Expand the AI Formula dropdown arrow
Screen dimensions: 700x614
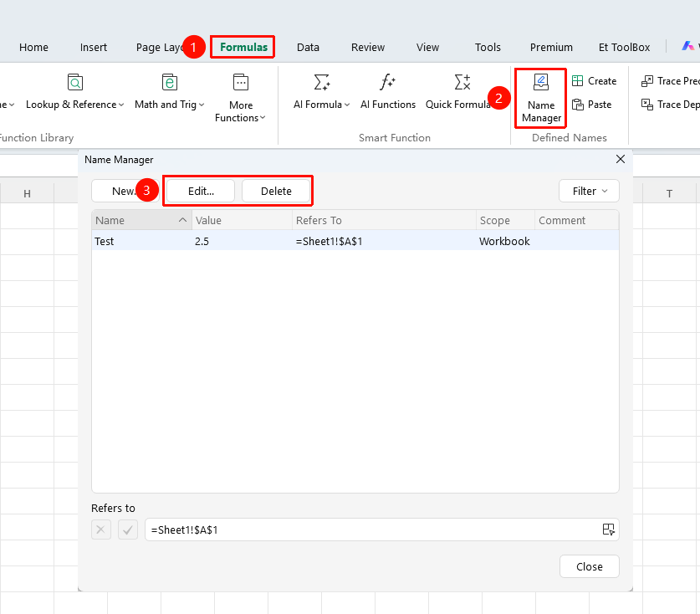click(x=347, y=105)
